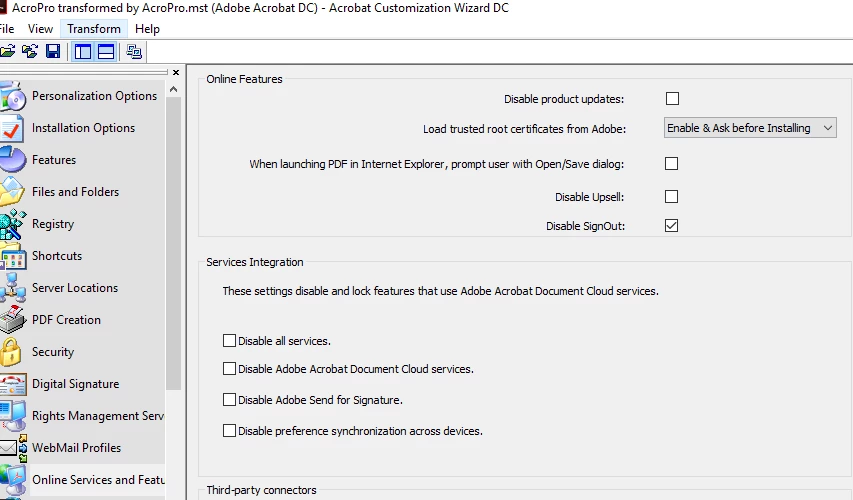Open the WebMail Profiles section
Image resolution: width=853 pixels, height=500 pixels.
coord(76,448)
